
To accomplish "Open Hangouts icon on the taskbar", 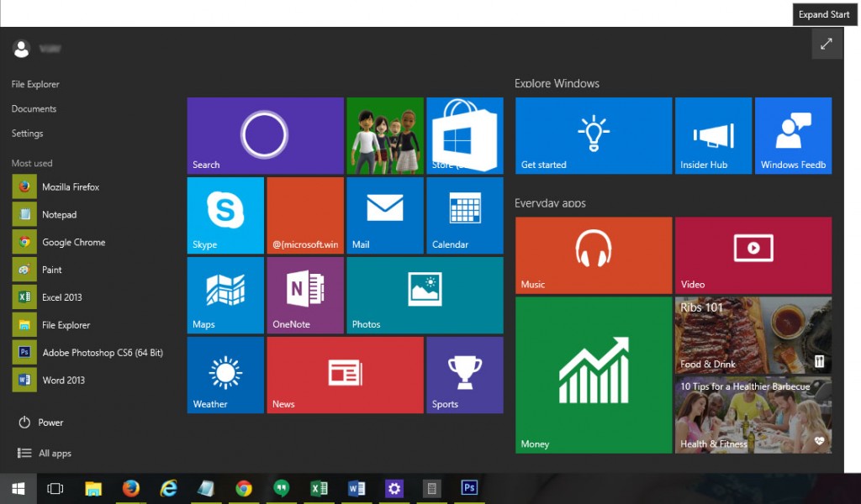I will (281, 489).
